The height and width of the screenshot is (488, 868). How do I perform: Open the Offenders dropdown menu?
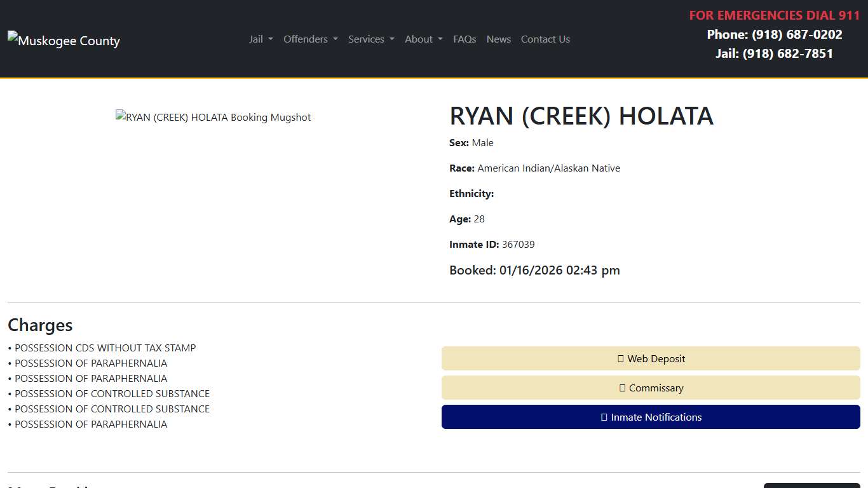tap(310, 39)
